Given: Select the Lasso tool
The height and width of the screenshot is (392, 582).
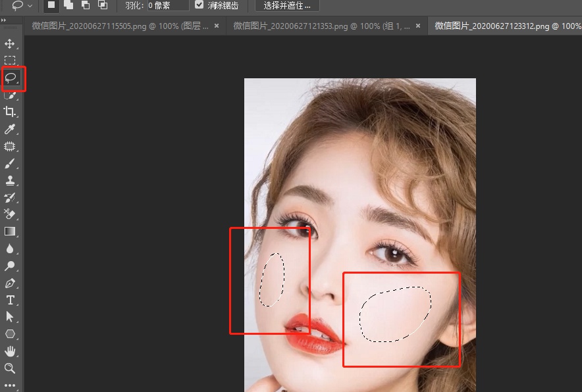Looking at the screenshot, I should pyautogui.click(x=10, y=78).
